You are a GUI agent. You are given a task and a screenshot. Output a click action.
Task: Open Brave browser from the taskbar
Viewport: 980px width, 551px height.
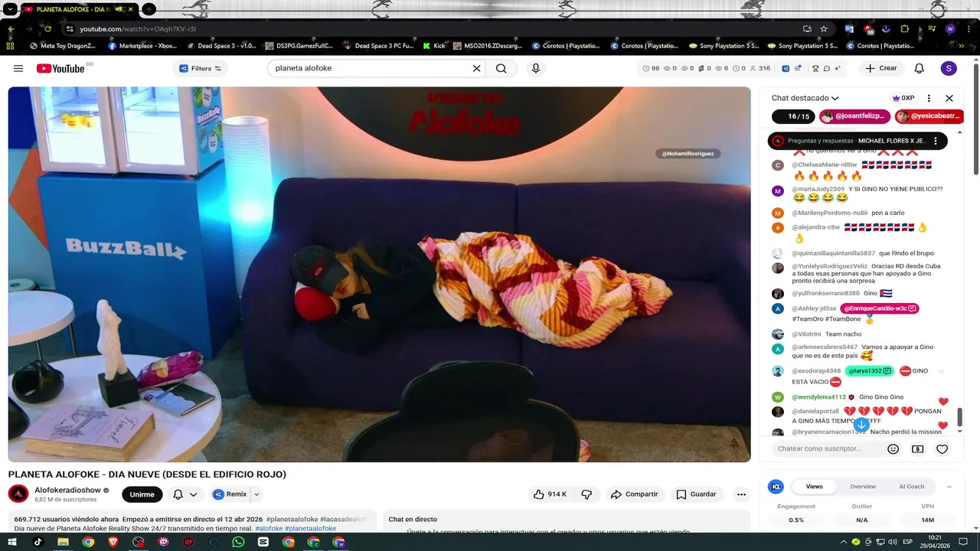click(x=113, y=542)
